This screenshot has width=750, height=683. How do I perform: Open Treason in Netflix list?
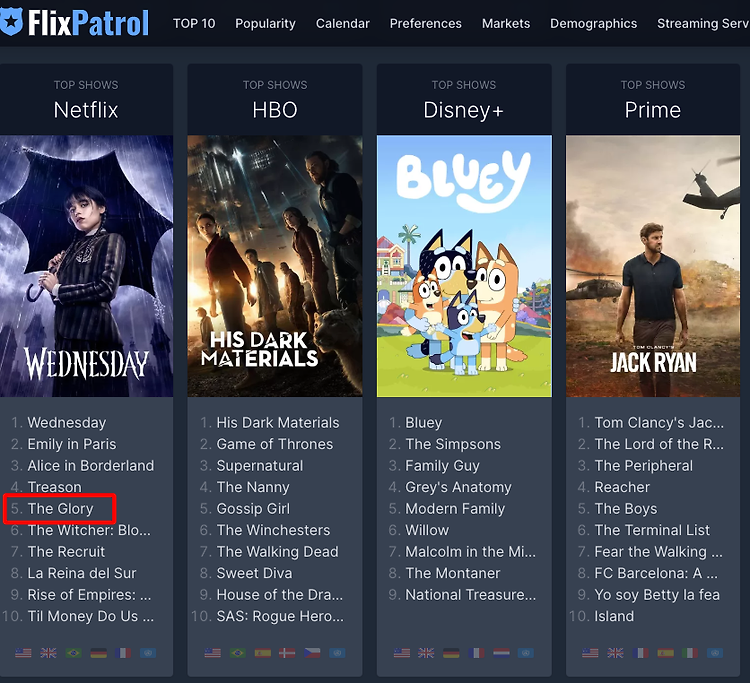pos(55,487)
